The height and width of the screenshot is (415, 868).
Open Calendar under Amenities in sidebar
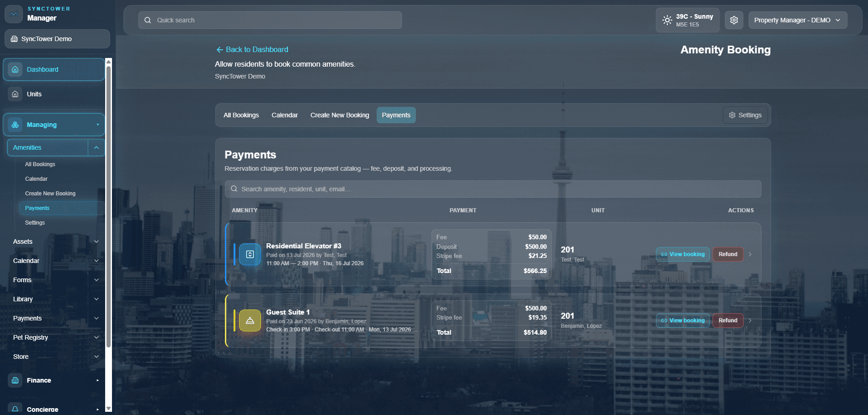36,179
